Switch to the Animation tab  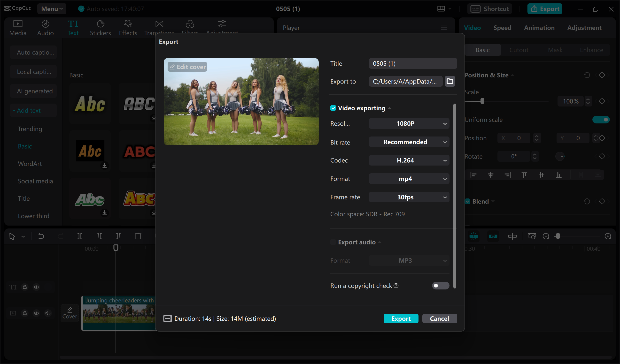(x=539, y=28)
